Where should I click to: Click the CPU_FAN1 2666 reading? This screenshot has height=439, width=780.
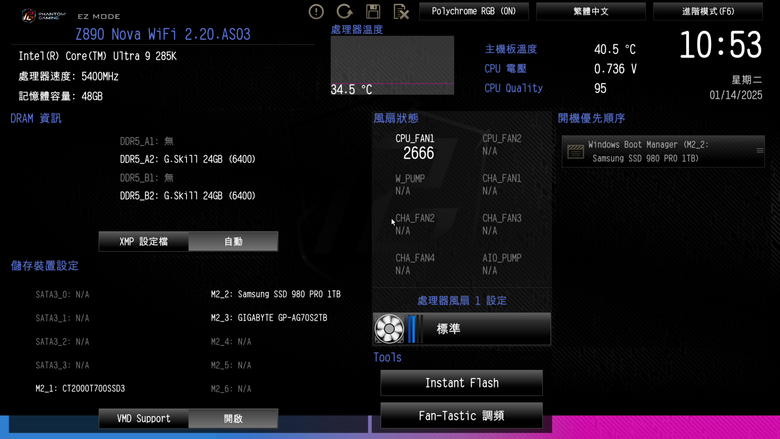(x=415, y=147)
